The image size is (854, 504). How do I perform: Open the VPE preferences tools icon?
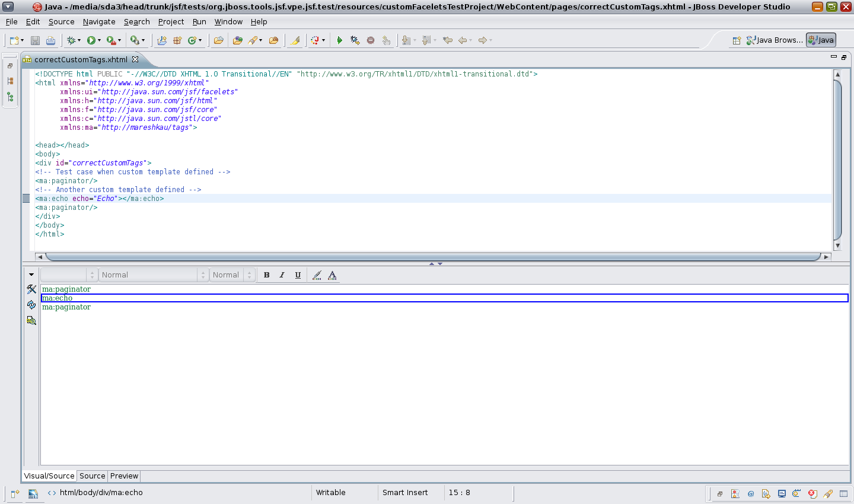tap(31, 289)
